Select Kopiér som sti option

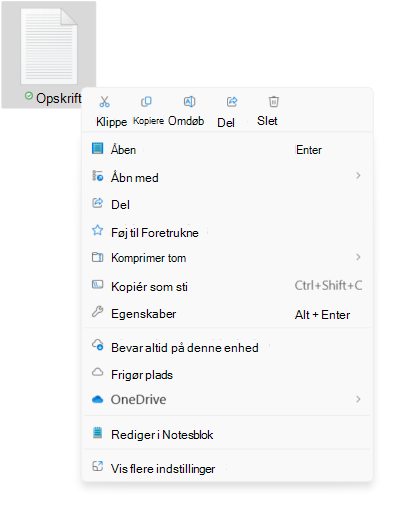pyautogui.click(x=227, y=286)
